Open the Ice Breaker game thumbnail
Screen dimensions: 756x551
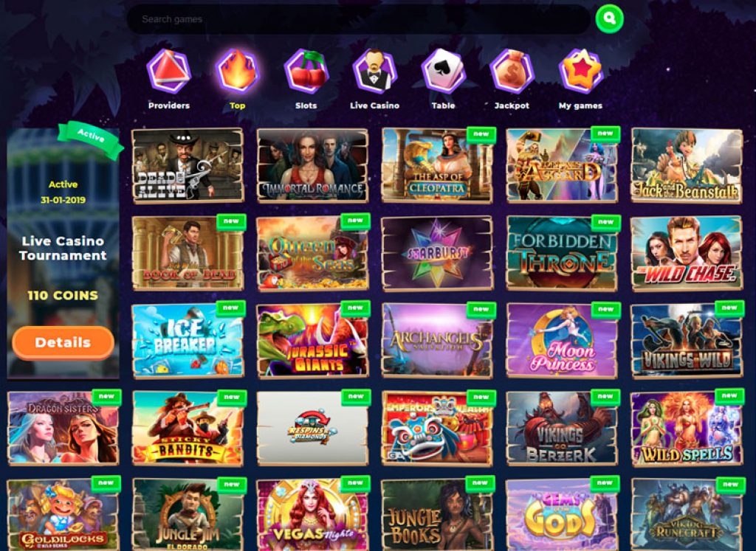click(188, 341)
